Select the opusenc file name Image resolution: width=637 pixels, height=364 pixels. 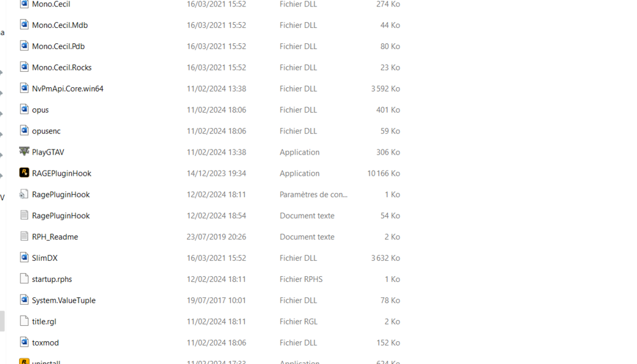click(46, 130)
